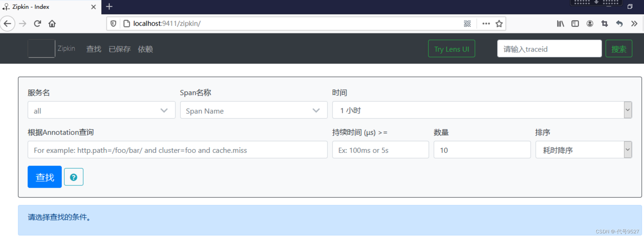The image size is (644, 237).
Task: Click the crop screenshot toolbar icon
Action: tap(605, 24)
